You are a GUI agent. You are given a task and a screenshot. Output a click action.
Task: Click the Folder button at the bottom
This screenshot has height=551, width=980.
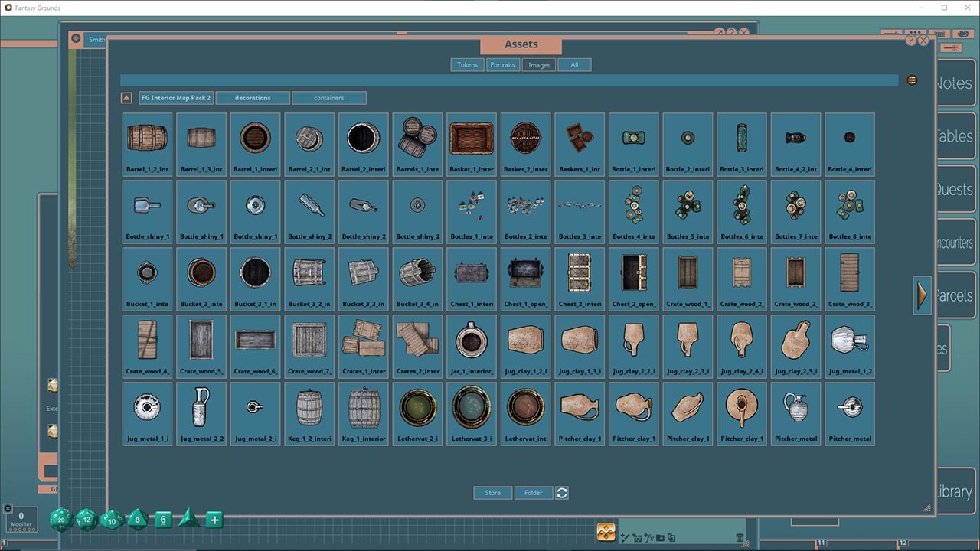pos(534,492)
